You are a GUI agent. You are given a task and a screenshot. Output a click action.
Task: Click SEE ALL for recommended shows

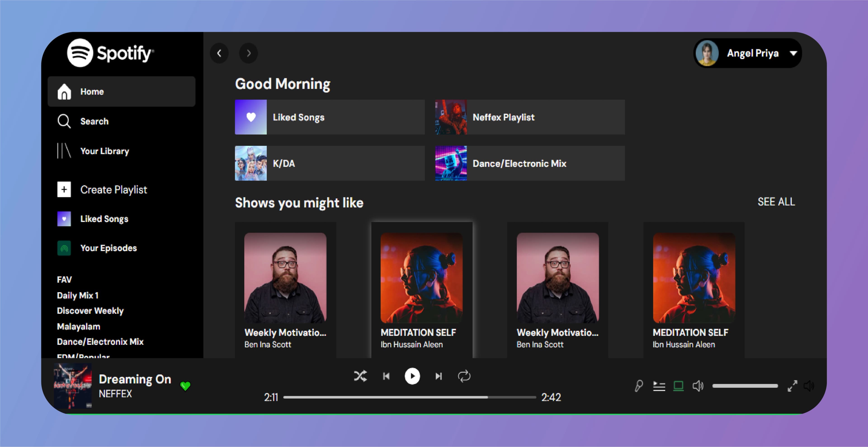776,202
